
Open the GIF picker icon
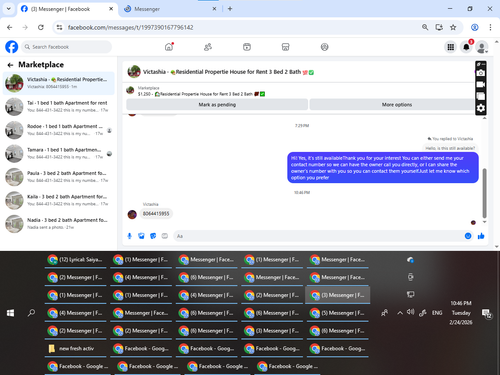click(x=165, y=236)
